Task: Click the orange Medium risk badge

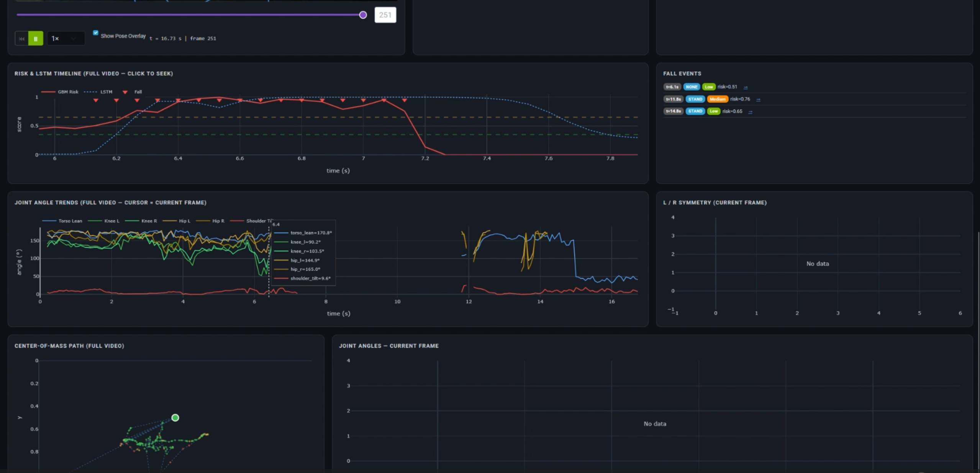Action: [717, 99]
